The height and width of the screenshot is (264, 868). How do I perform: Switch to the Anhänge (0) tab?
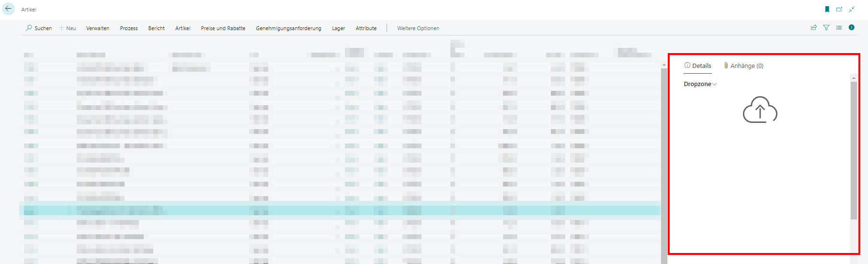pos(743,66)
